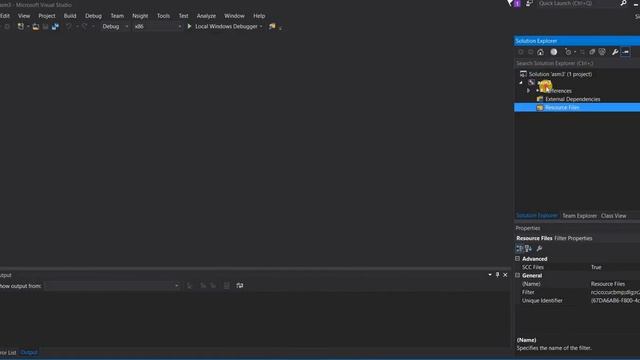Viewport: 640px width, 360px height.
Task: Open the Test menu
Action: pyautogui.click(x=183, y=16)
